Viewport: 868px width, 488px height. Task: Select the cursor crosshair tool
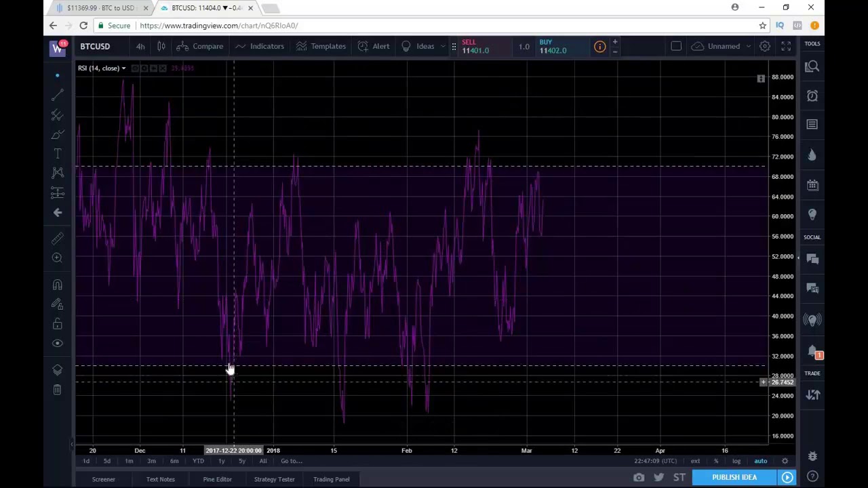pos(58,75)
